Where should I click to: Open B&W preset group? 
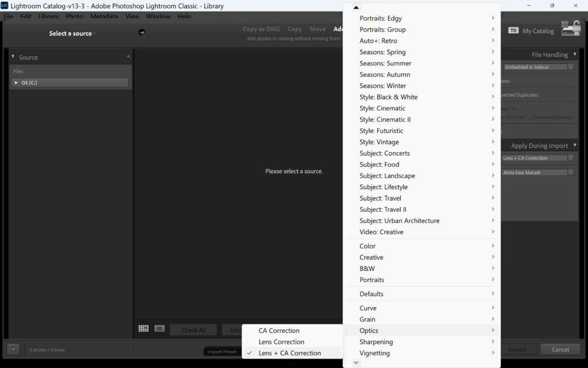point(421,269)
